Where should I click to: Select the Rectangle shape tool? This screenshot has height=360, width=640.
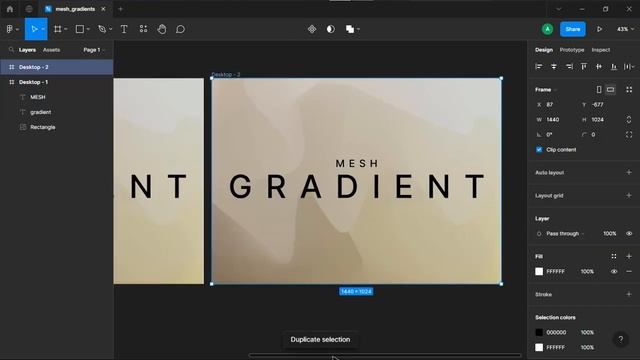[x=80, y=29]
